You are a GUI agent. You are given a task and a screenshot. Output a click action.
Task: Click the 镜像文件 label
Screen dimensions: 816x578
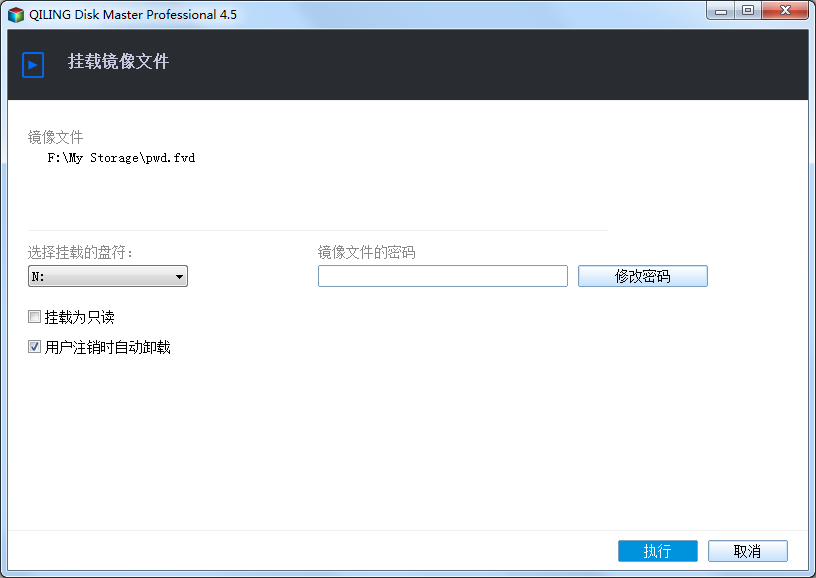(x=55, y=137)
